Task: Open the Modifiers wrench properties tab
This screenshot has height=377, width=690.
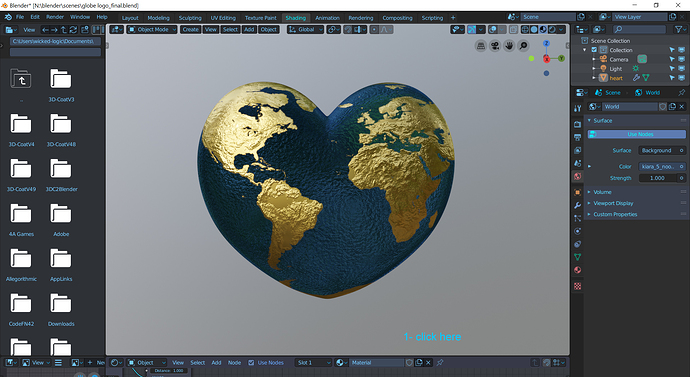Action: pos(578,205)
